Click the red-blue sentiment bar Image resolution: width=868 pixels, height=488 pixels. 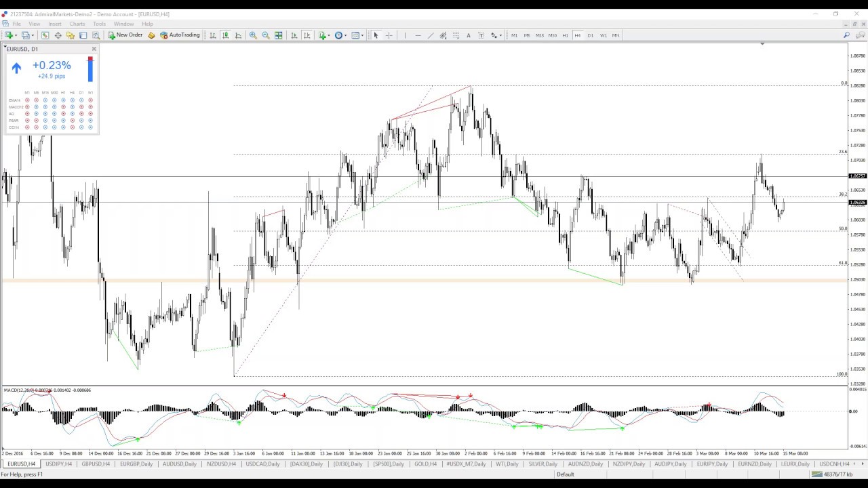(x=90, y=69)
